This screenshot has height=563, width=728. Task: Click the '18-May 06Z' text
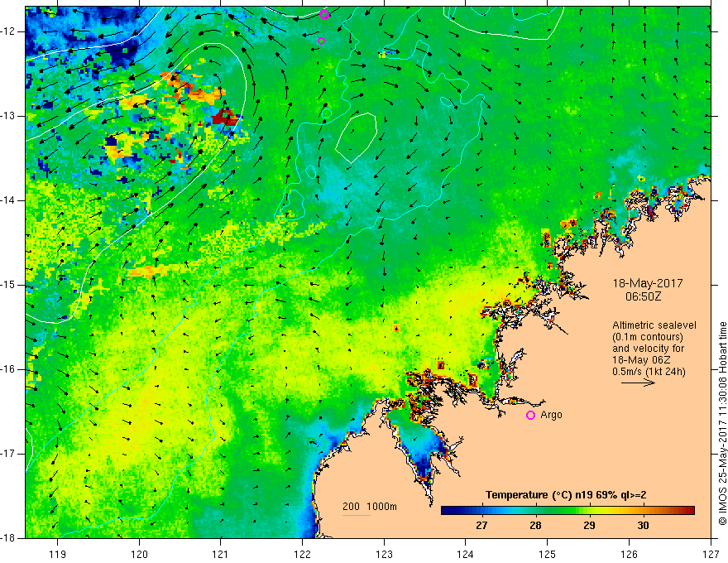(x=641, y=360)
